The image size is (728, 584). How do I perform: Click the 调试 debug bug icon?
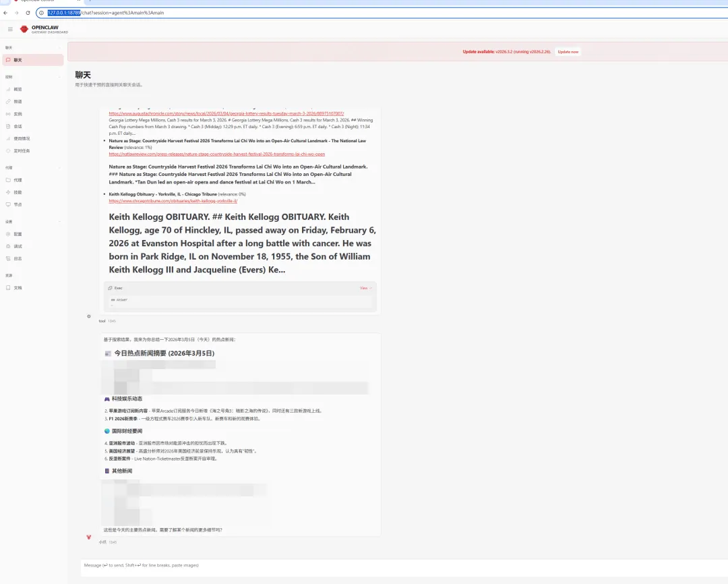[8, 246]
